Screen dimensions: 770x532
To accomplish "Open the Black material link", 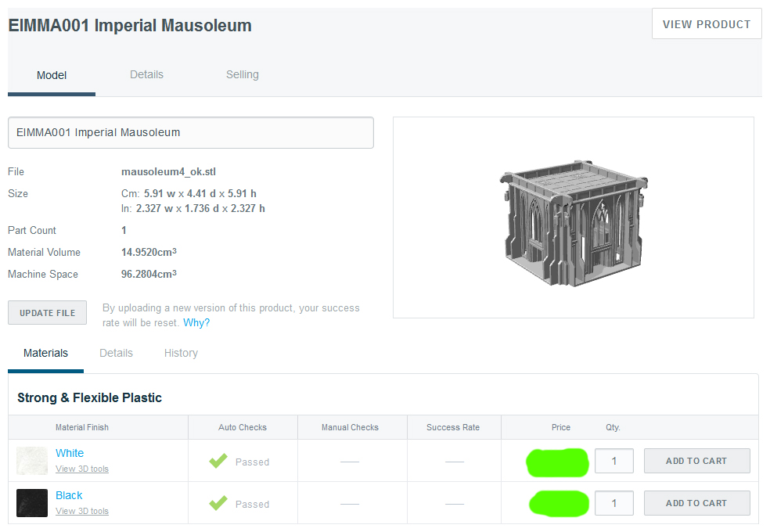I will click(69, 495).
